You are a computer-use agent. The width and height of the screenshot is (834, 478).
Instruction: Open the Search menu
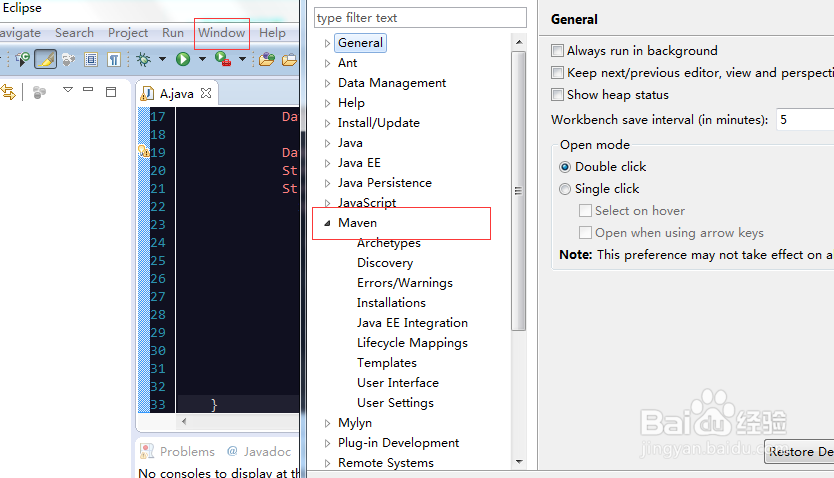pyautogui.click(x=74, y=32)
